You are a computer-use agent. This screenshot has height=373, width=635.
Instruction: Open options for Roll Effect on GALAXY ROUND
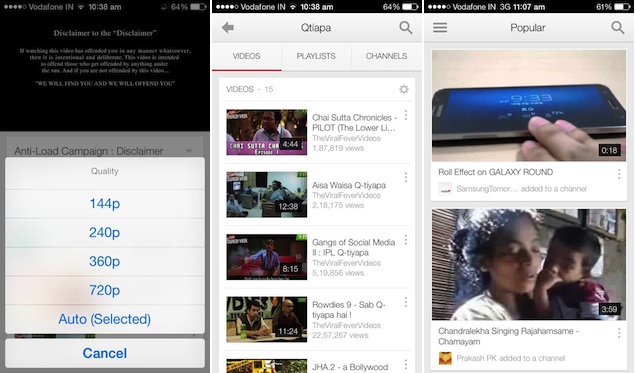pyautogui.click(x=619, y=174)
